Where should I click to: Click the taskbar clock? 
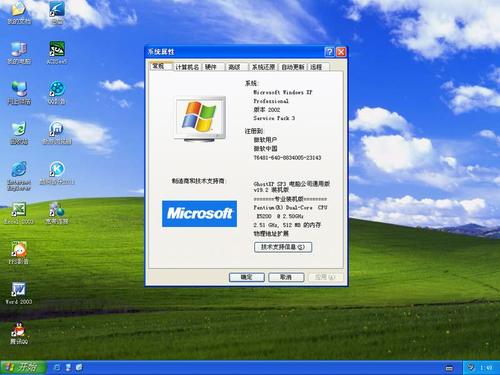coord(486,368)
